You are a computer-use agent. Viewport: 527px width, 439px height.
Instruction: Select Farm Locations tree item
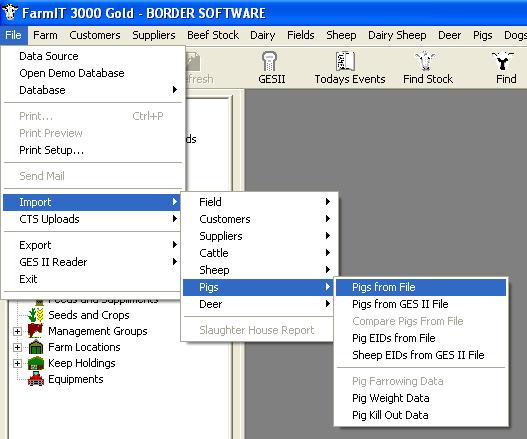(84, 347)
